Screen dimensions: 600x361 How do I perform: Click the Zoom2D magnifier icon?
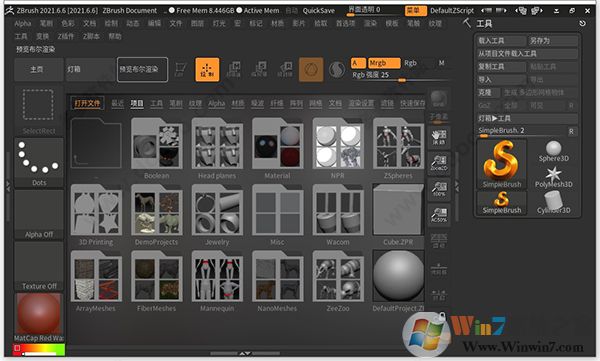pos(439,163)
